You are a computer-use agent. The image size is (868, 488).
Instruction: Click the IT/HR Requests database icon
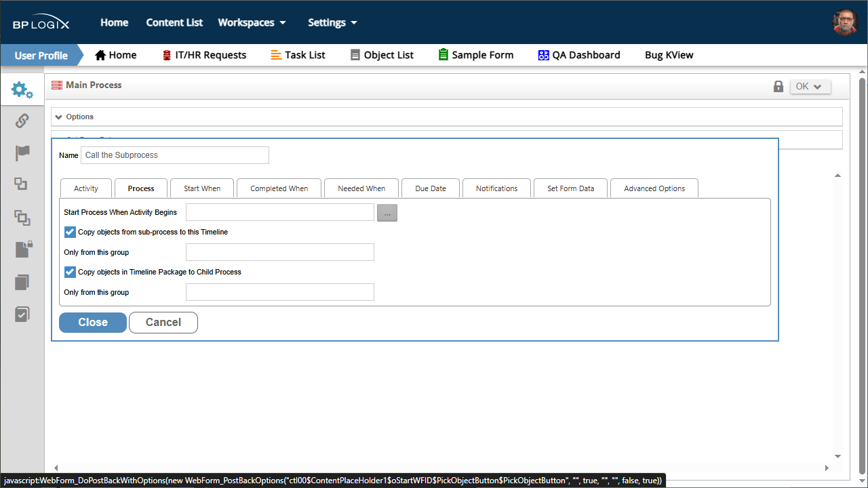coord(167,55)
